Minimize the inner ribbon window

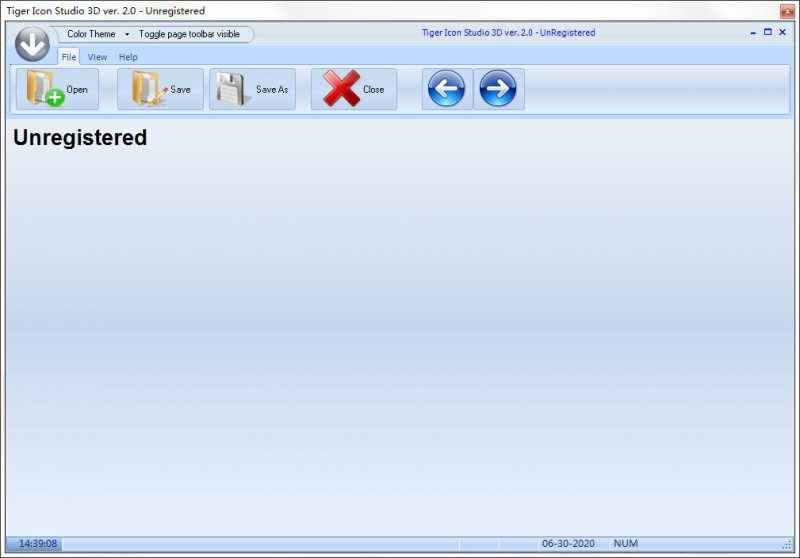coord(753,32)
